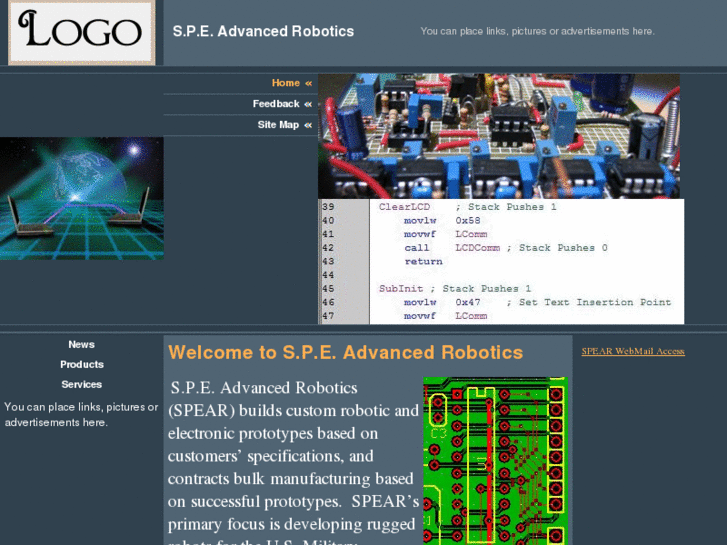Click the header placeholder text about advertisements
The height and width of the screenshot is (545, 727).
537,31
